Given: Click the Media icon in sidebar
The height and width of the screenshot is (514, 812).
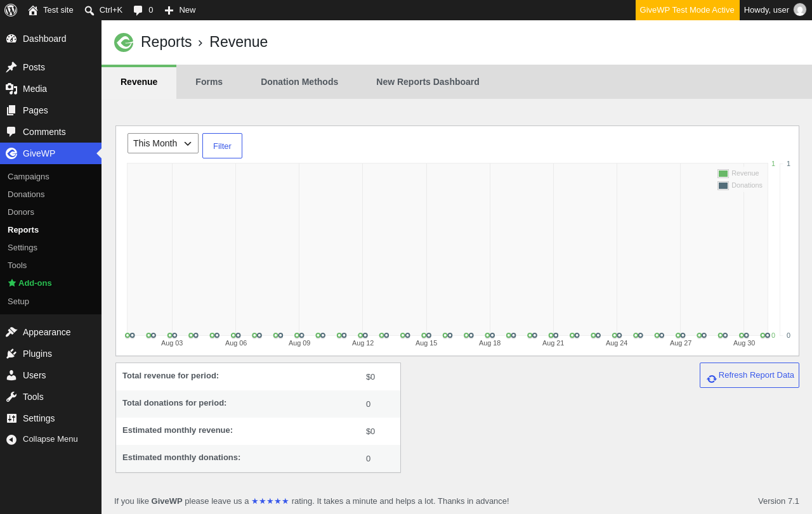Looking at the screenshot, I should (11, 89).
